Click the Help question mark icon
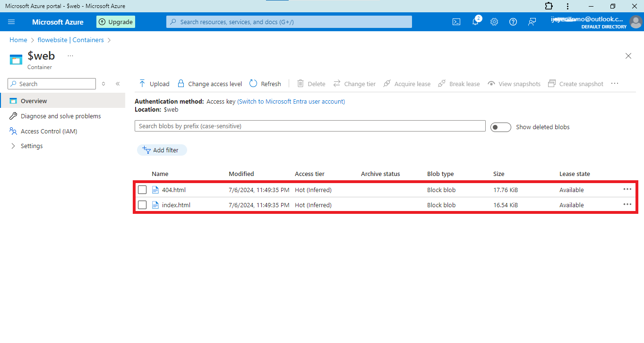This screenshot has height=343, width=644. point(513,22)
